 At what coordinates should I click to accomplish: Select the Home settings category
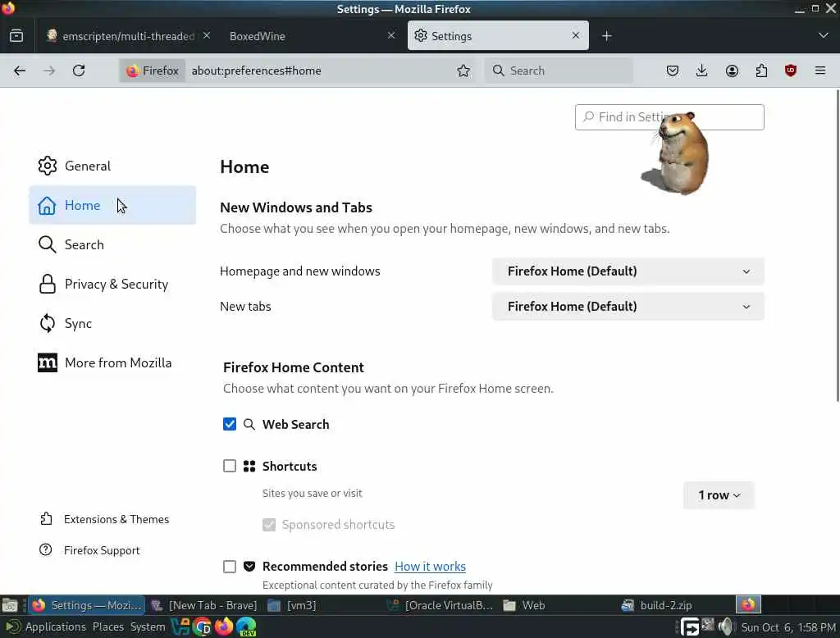112,205
